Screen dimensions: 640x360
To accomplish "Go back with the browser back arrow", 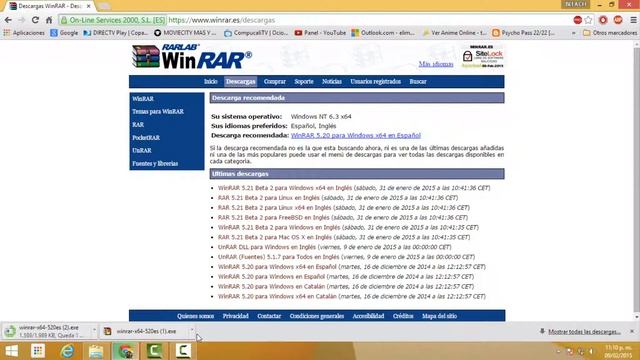I will [8, 20].
